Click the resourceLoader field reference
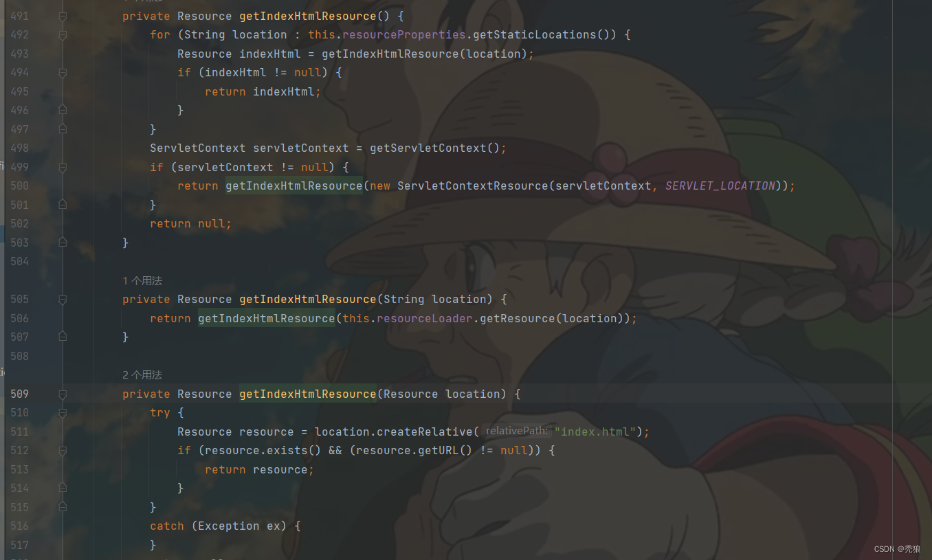 coord(425,318)
